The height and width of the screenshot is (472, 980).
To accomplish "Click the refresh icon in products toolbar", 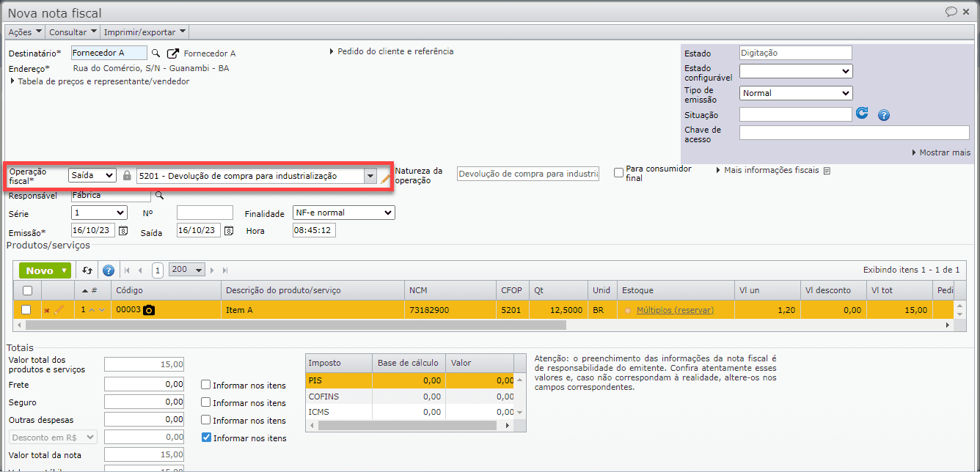I will pyautogui.click(x=87, y=270).
